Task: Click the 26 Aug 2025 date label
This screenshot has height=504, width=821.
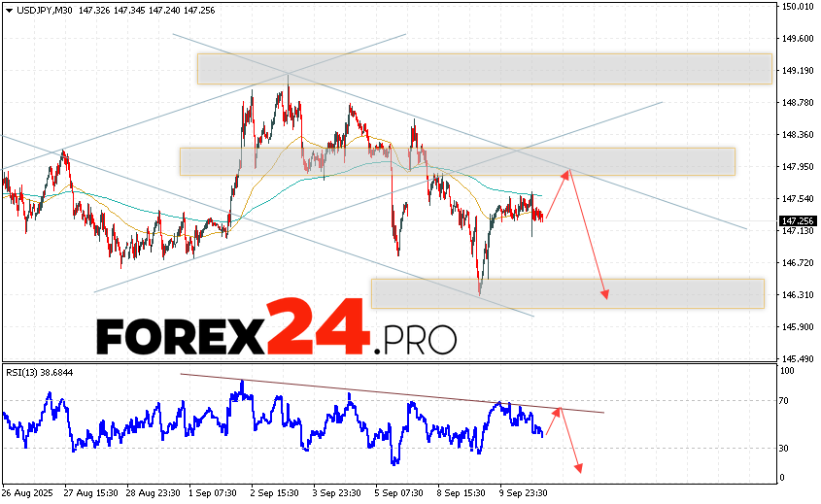Action: click(28, 493)
